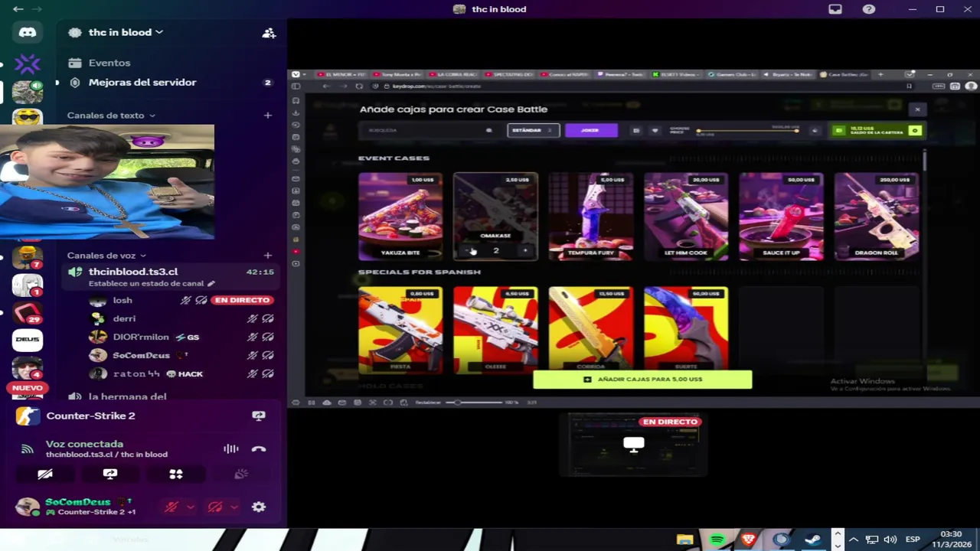
Task: Click the NUEVO unread indicator
Action: 28,388
